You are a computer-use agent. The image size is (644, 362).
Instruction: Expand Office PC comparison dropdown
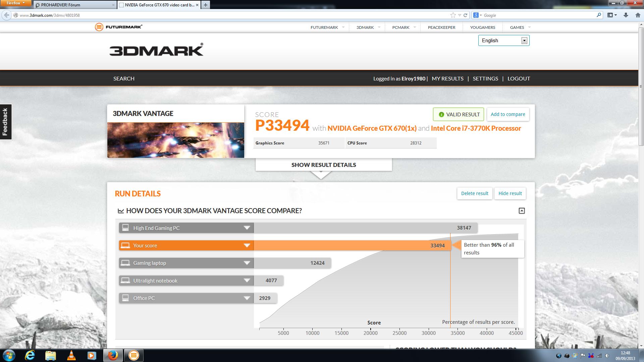coord(247,298)
